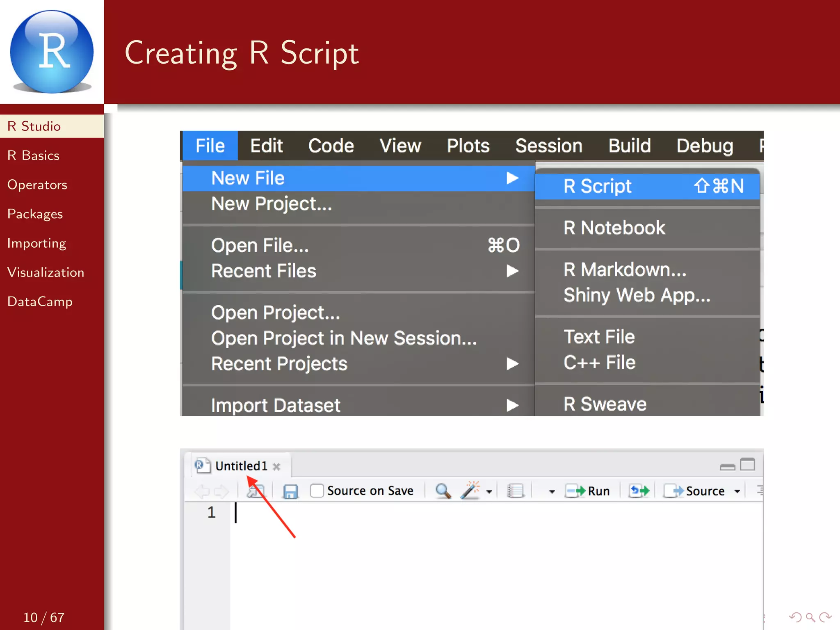Click the show in new window icon
Image resolution: width=840 pixels, height=630 pixels.
click(x=256, y=491)
